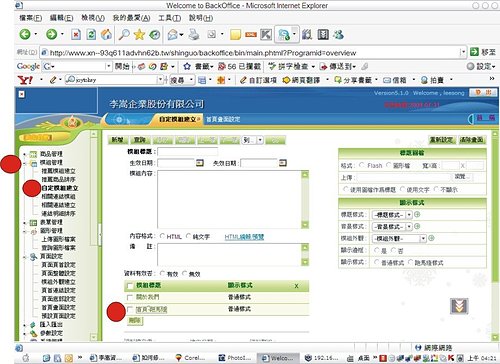
Task: Click the green Back arrow in IE toolbar
Action: [25, 34]
